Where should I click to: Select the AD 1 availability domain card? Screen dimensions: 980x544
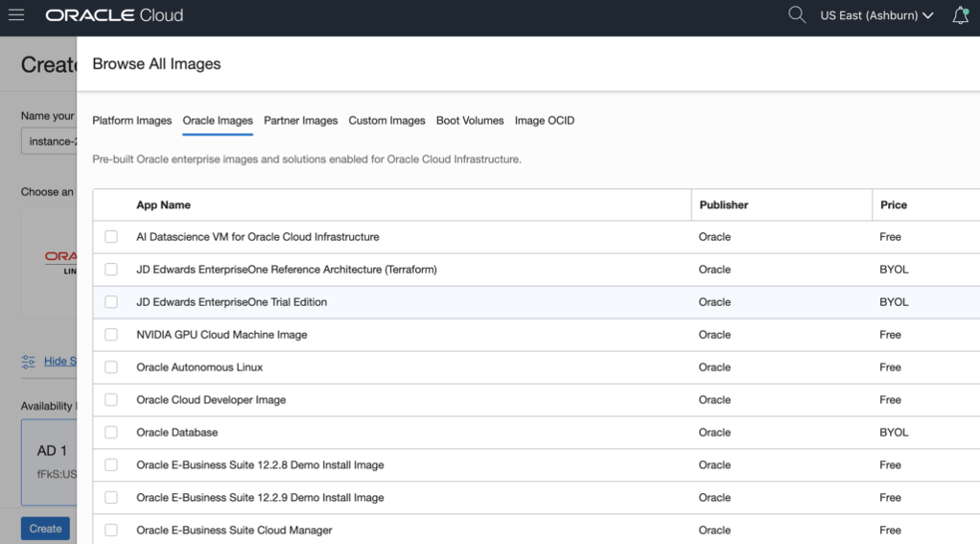coord(50,461)
